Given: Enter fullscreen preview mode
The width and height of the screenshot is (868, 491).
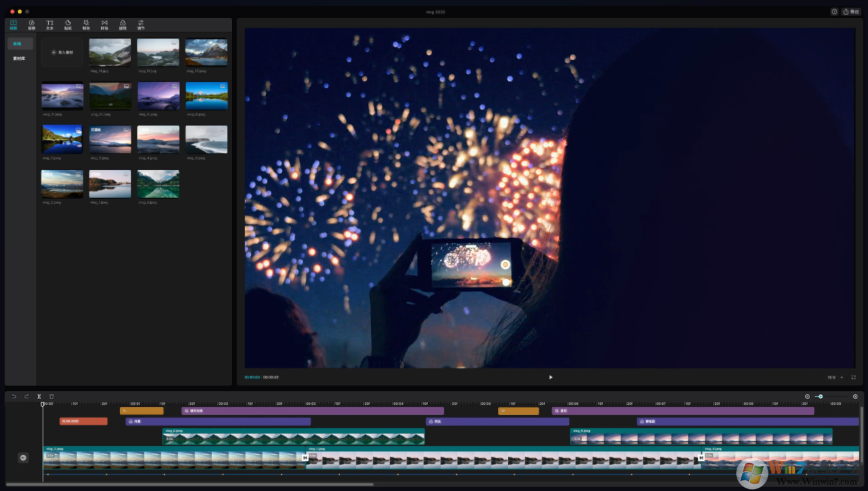Looking at the screenshot, I should (x=853, y=378).
